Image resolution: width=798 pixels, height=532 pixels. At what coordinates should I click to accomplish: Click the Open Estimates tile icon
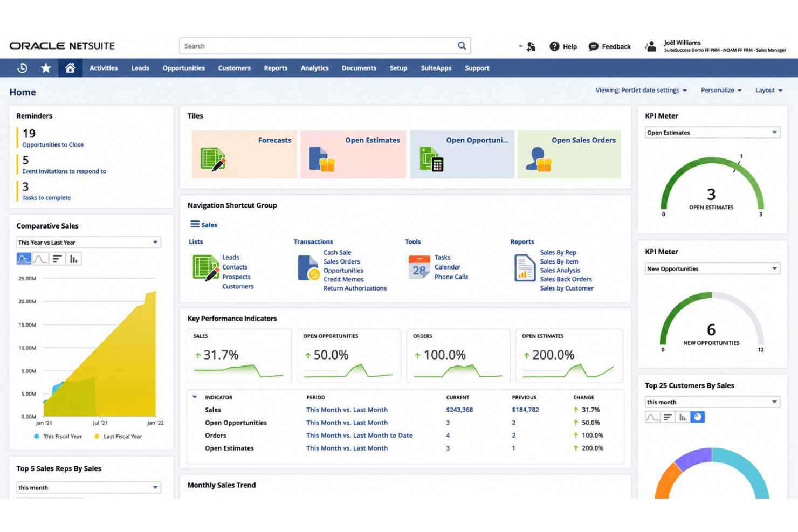click(322, 160)
